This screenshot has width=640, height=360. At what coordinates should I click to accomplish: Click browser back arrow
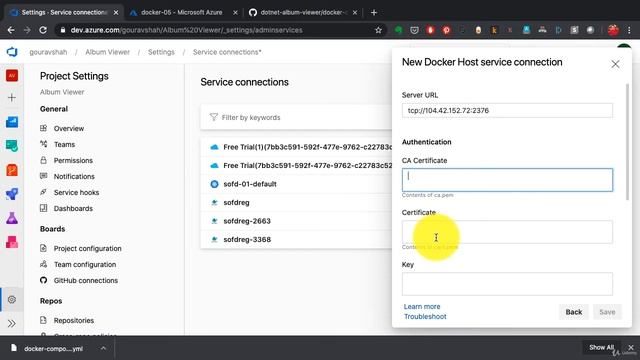(x=11, y=30)
